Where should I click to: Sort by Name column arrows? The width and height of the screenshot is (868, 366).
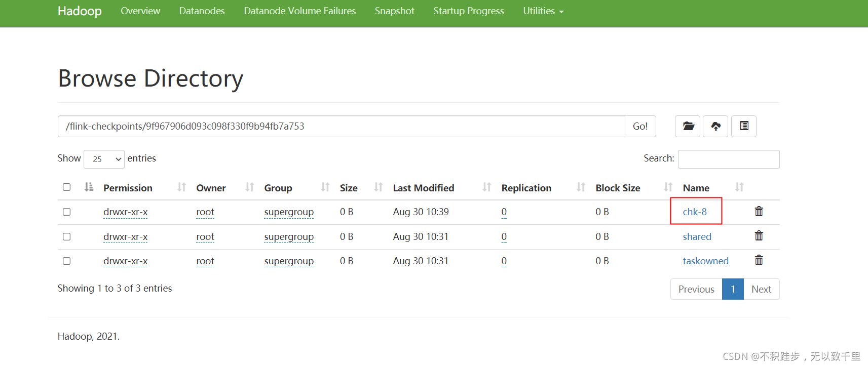click(739, 187)
